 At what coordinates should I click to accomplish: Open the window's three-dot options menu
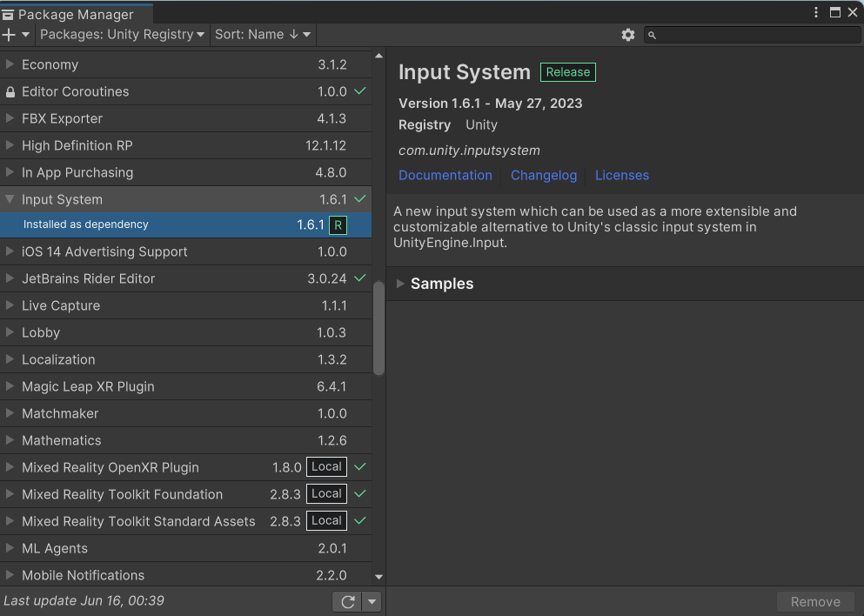(816, 12)
